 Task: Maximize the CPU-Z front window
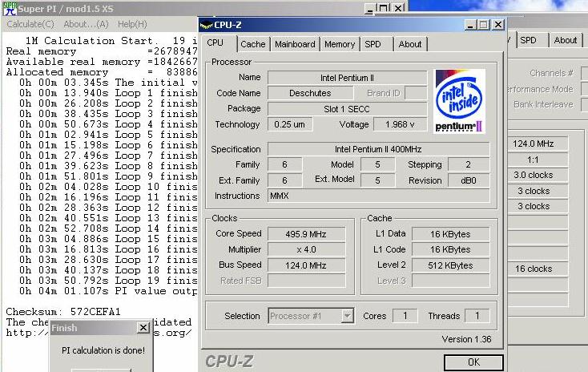tap(484, 25)
